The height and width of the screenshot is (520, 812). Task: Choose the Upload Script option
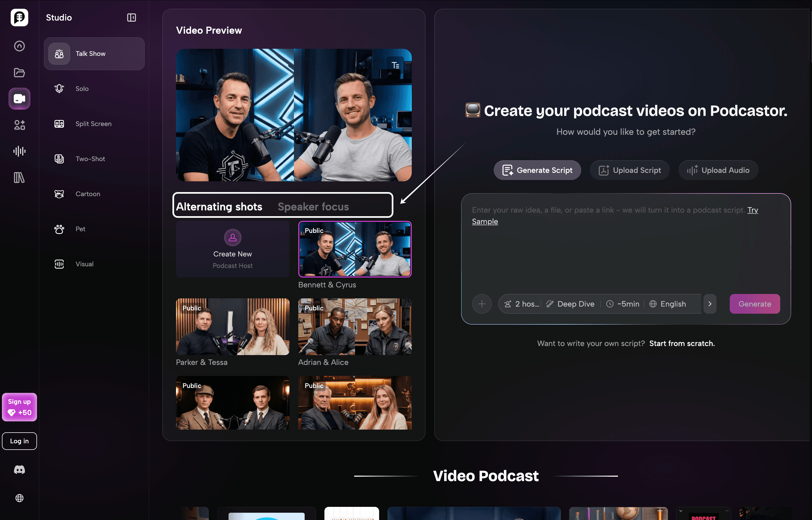click(x=630, y=170)
